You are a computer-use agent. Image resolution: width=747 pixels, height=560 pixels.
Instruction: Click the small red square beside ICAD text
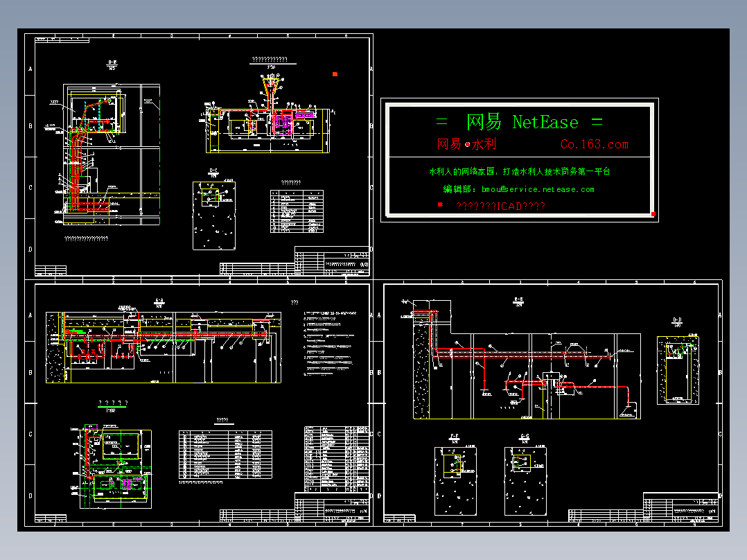coord(440,204)
